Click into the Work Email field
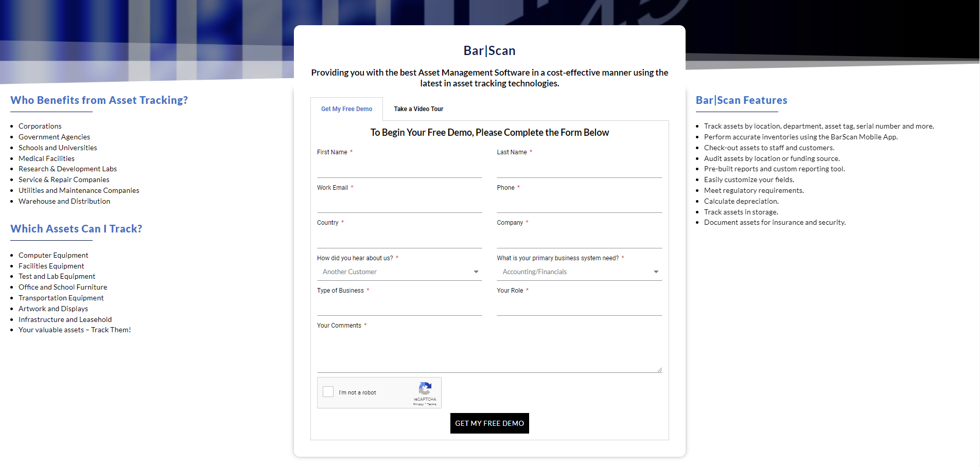Viewport: 980px width, 467px height. click(399, 204)
